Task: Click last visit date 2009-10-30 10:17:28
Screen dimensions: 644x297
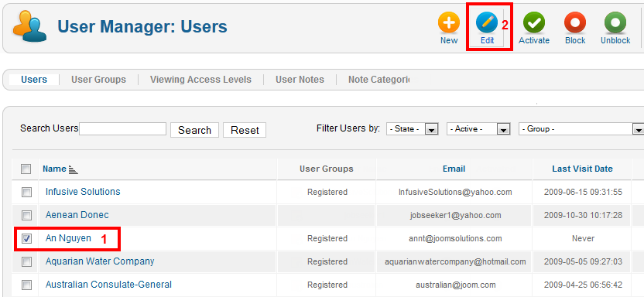Action: click(x=583, y=215)
